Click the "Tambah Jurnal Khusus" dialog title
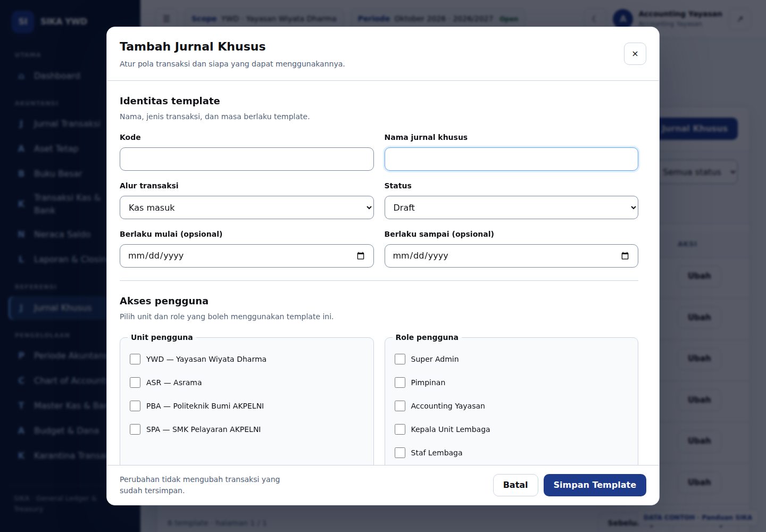This screenshot has width=766, height=532. click(x=193, y=47)
